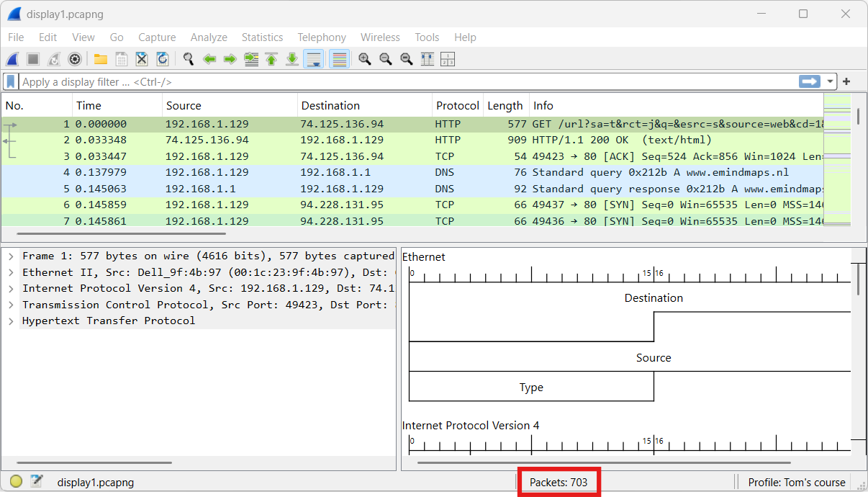Restart the current capture
The width and height of the screenshot is (868, 497).
pyautogui.click(x=54, y=59)
